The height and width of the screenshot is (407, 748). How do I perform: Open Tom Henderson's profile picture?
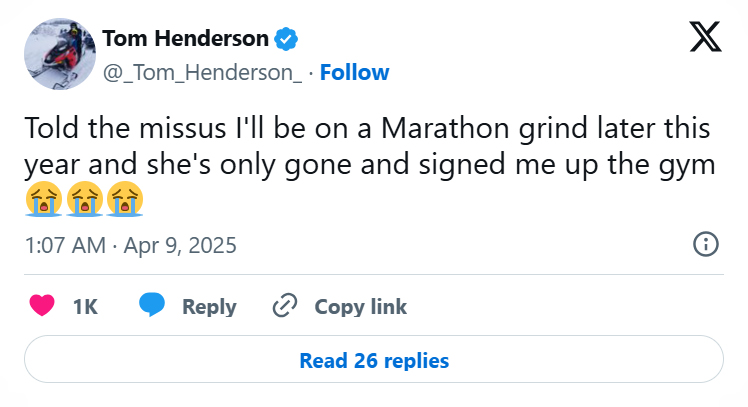56,56
